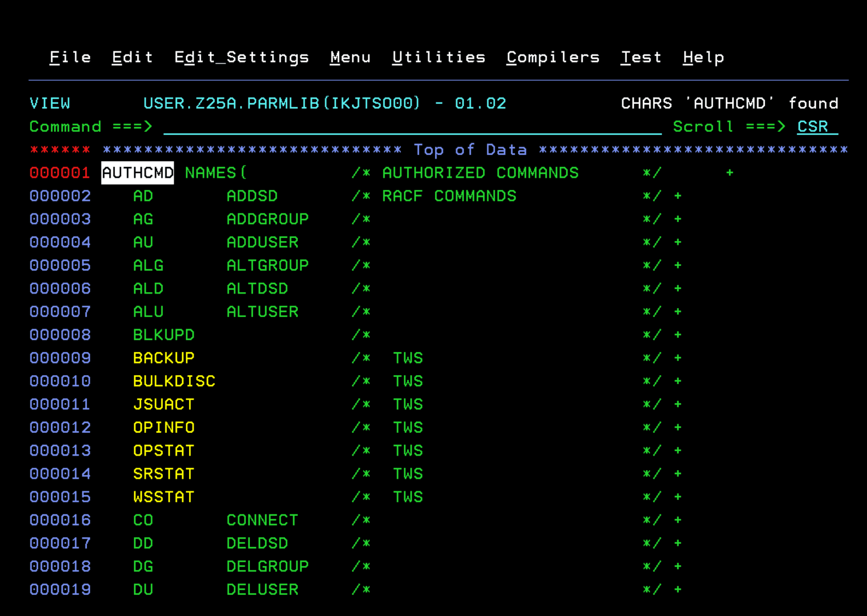Click the Menu item in menu bar
This screenshot has height=616, width=867.
coord(350,57)
